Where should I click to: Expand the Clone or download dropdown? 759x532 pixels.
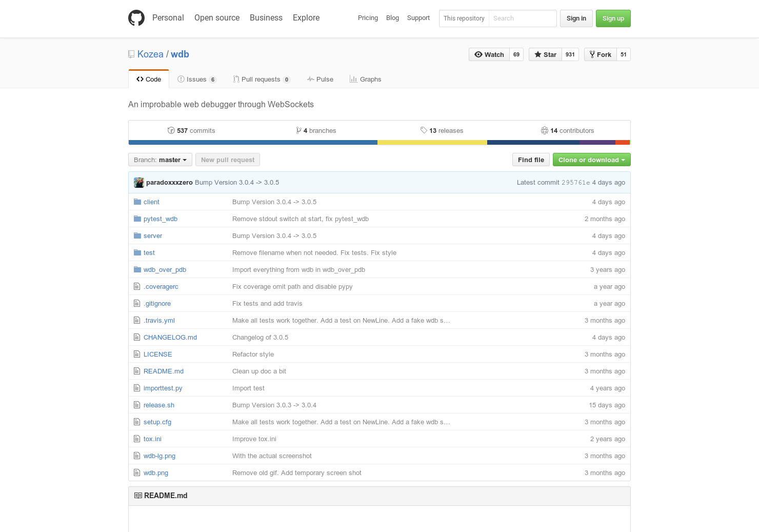[x=591, y=160]
